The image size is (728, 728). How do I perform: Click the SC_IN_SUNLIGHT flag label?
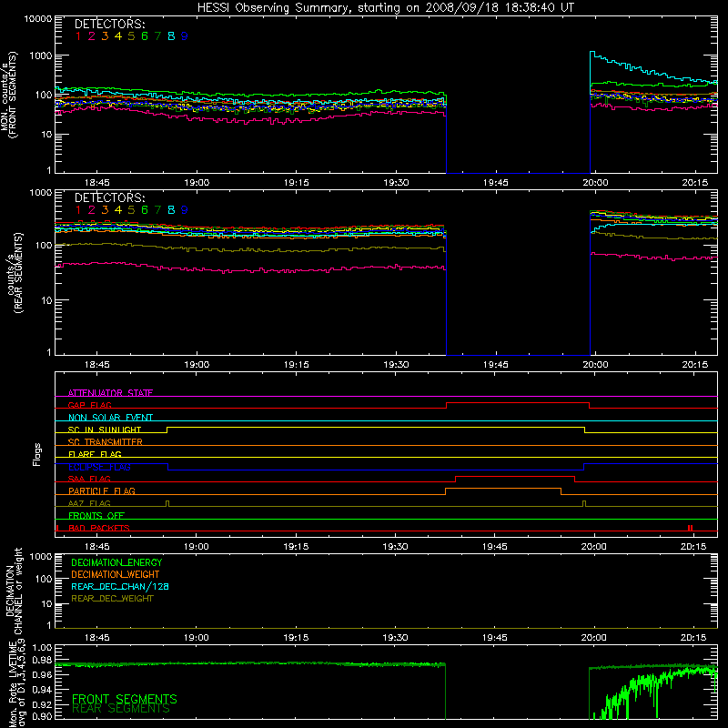(x=105, y=430)
